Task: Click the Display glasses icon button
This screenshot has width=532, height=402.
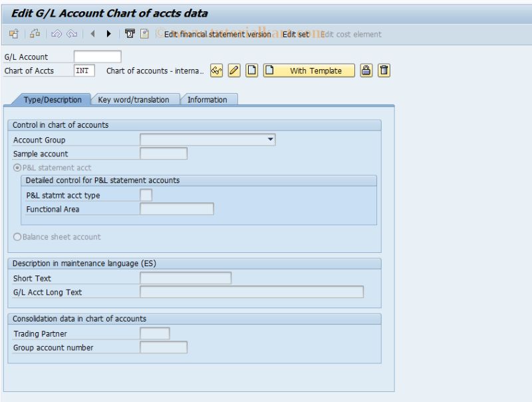Action: [217, 71]
